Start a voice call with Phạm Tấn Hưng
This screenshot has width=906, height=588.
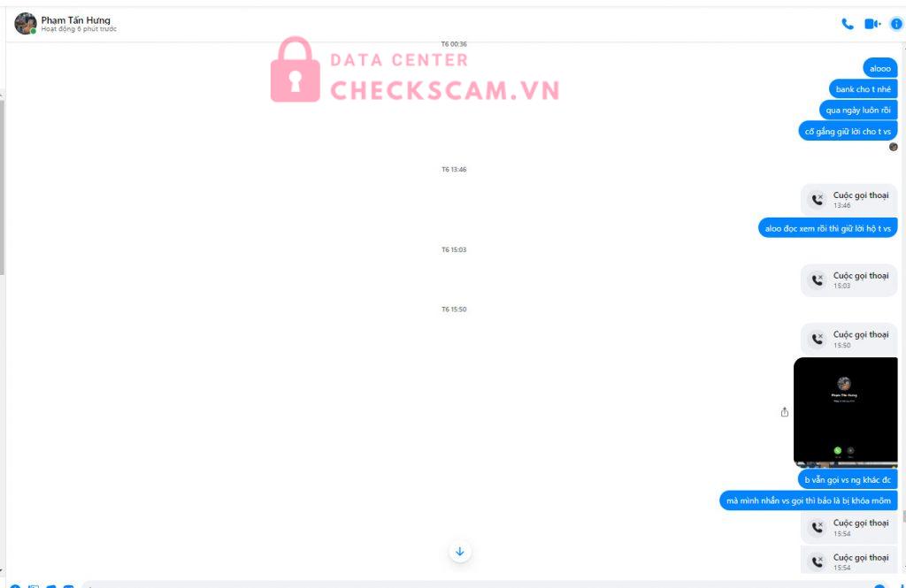847,24
